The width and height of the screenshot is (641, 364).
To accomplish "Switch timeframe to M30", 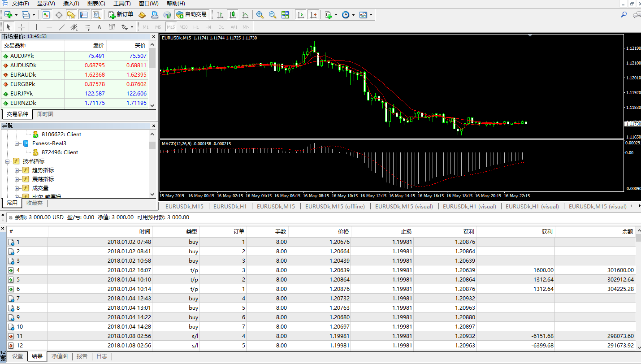I will 183,27.
